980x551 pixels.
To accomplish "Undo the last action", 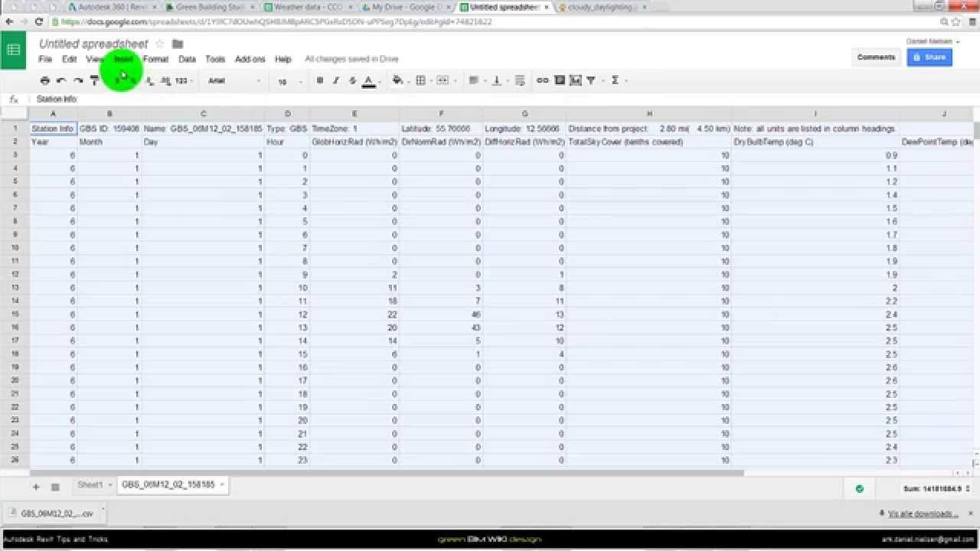I will (61, 80).
